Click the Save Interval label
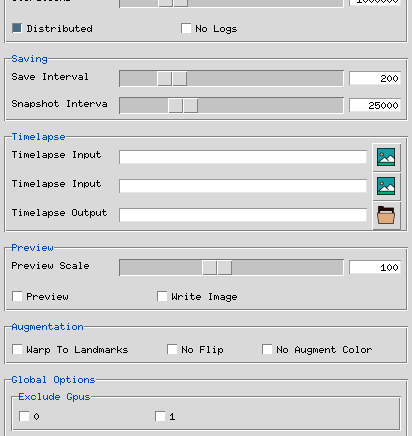 [x=50, y=77]
